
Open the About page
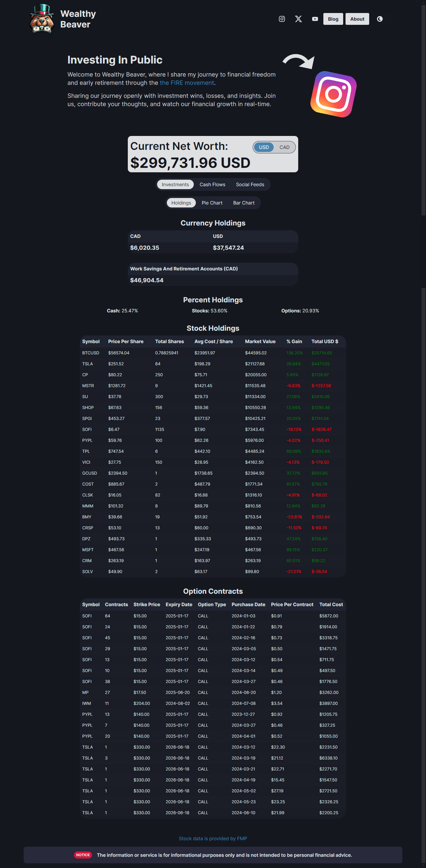pyautogui.click(x=357, y=19)
